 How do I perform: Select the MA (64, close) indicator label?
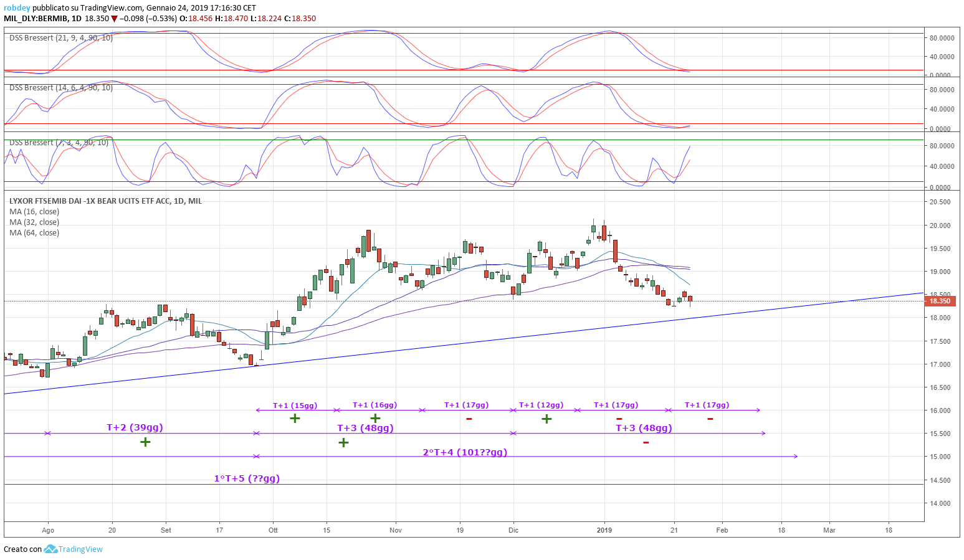click(34, 233)
